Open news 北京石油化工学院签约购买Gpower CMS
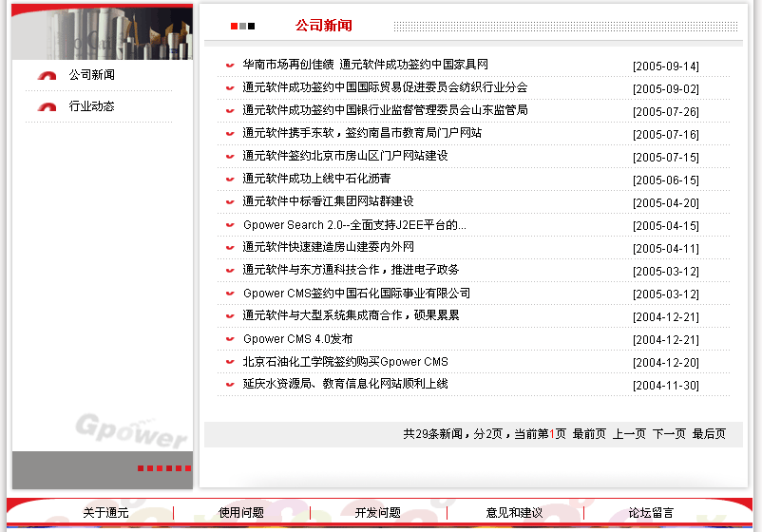This screenshot has height=532, width=762. [346, 362]
